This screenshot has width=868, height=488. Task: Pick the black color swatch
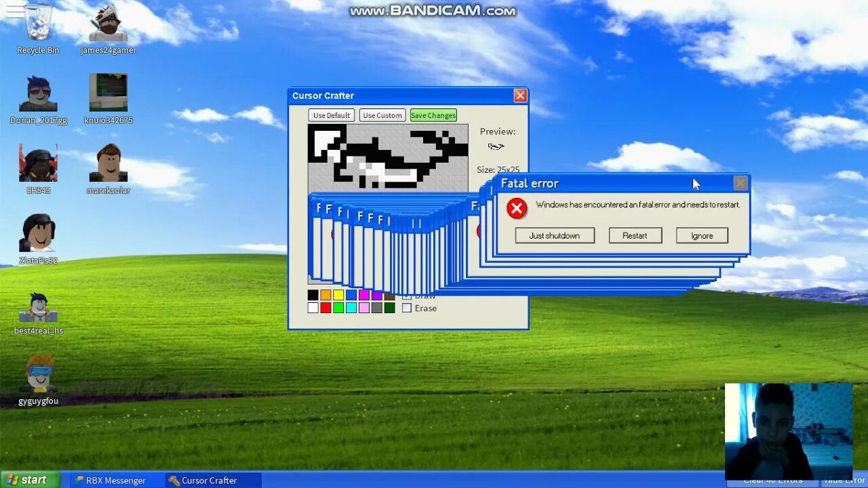(313, 295)
